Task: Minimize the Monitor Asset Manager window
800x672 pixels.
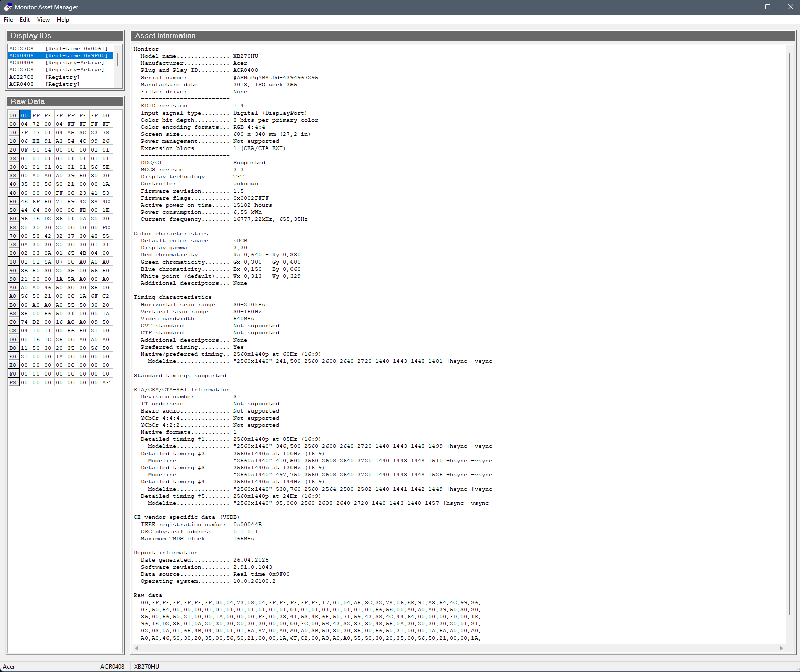Action: (x=745, y=7)
